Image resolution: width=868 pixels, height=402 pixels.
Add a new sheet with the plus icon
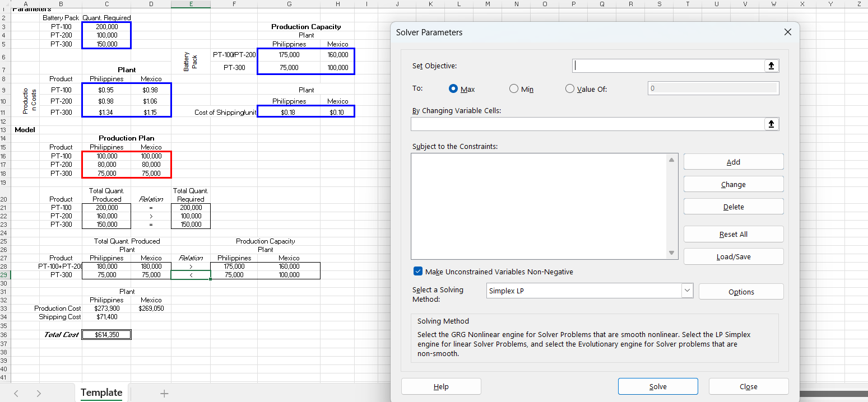[x=164, y=394]
